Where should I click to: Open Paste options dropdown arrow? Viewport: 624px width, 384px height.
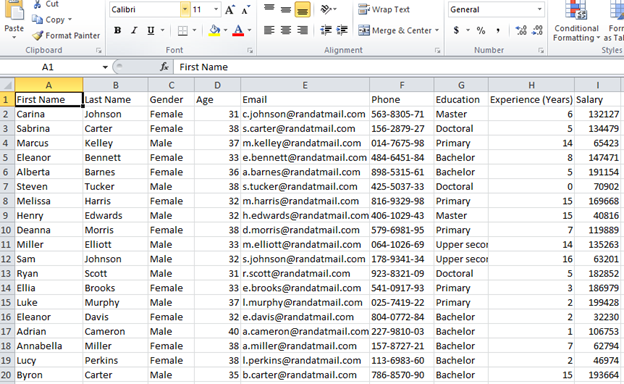[x=14, y=37]
